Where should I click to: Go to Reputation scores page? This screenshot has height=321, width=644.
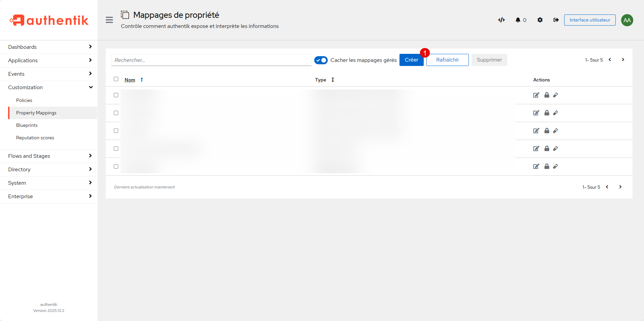(35, 138)
